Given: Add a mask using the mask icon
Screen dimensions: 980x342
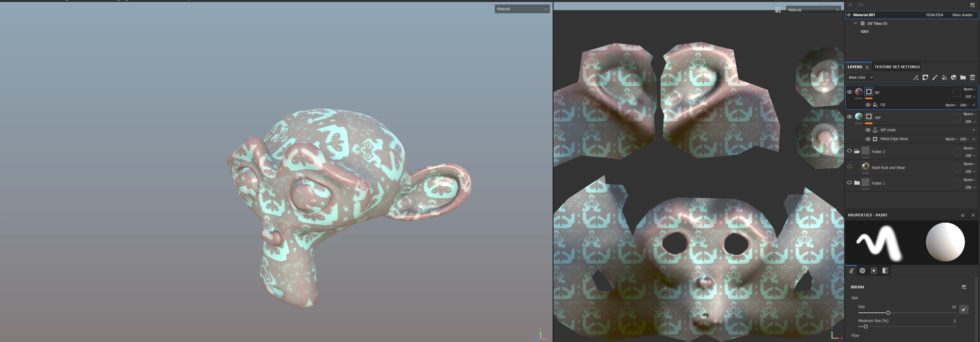Looking at the screenshot, I should pyautogui.click(x=925, y=77).
